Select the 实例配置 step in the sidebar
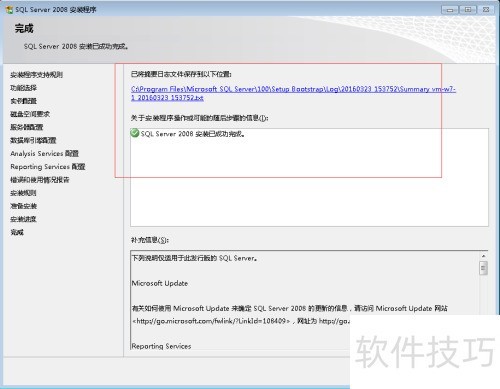This screenshot has width=500, height=389. pyautogui.click(x=23, y=101)
